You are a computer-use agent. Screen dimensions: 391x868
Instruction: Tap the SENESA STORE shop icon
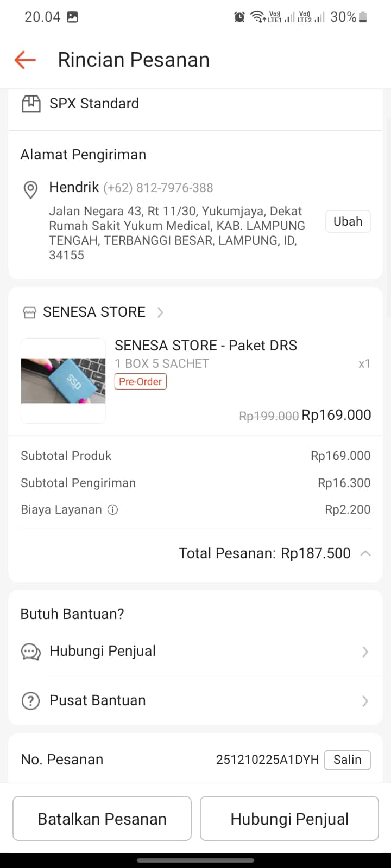(x=29, y=312)
